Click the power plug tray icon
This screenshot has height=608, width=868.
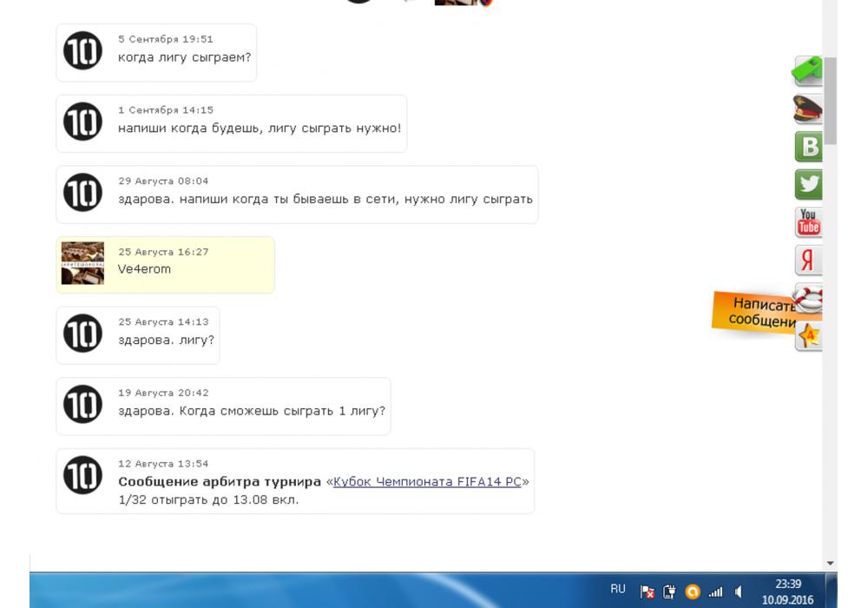click(x=669, y=592)
